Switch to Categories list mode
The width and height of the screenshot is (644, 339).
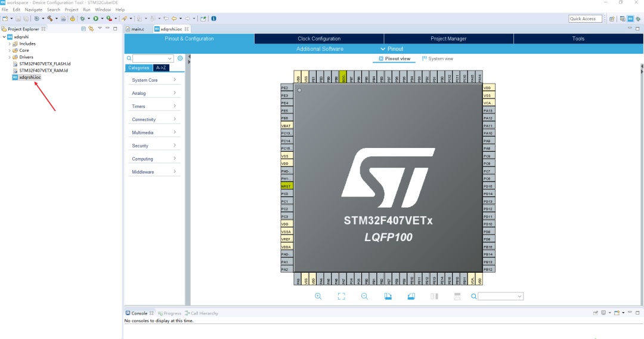139,68
